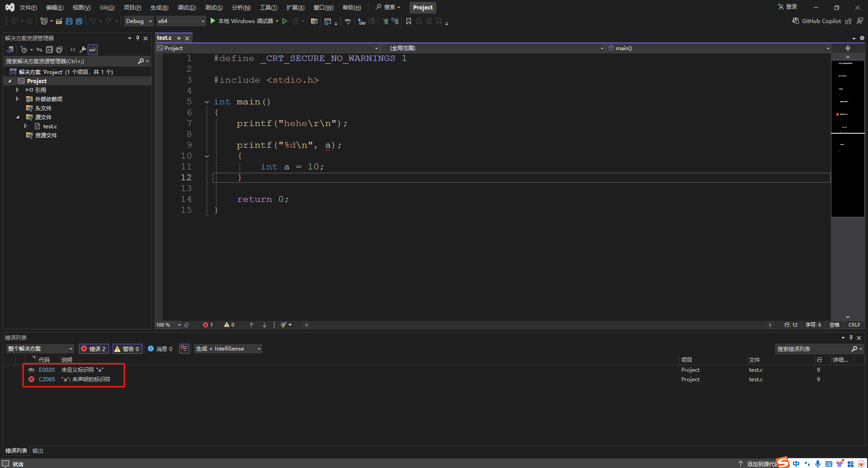Click Sync with Active Document icon
The height and width of the screenshot is (468, 868).
click(x=39, y=50)
